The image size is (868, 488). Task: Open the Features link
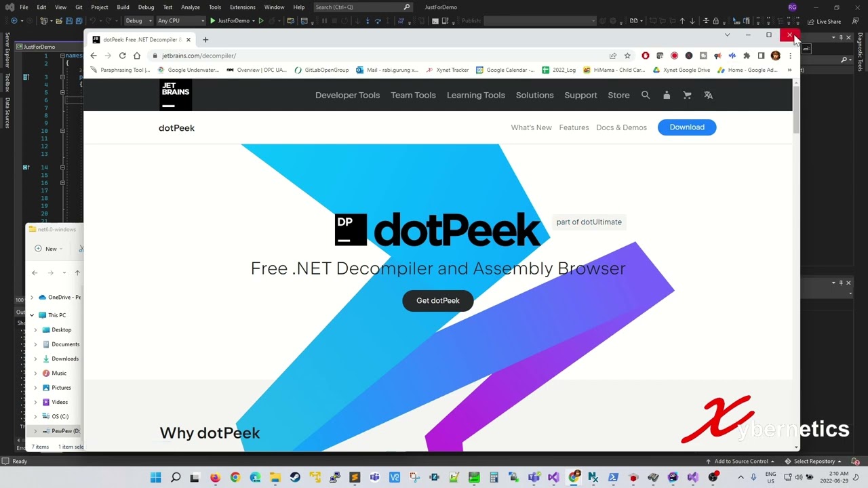coord(574,127)
